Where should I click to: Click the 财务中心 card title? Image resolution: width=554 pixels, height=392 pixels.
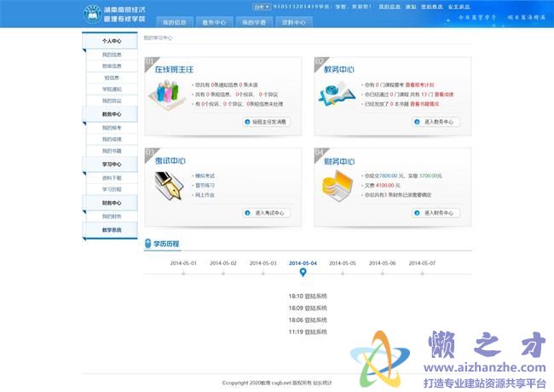(x=339, y=161)
